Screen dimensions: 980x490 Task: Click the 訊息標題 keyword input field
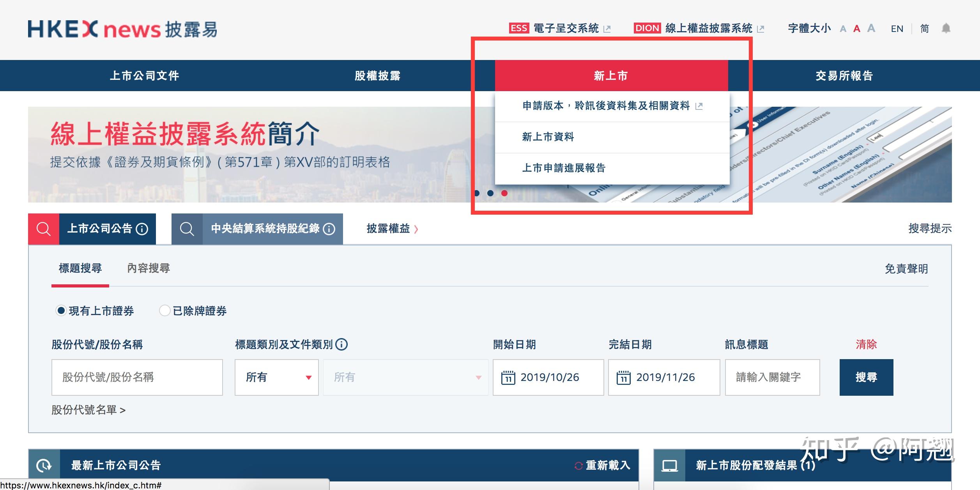[773, 377]
